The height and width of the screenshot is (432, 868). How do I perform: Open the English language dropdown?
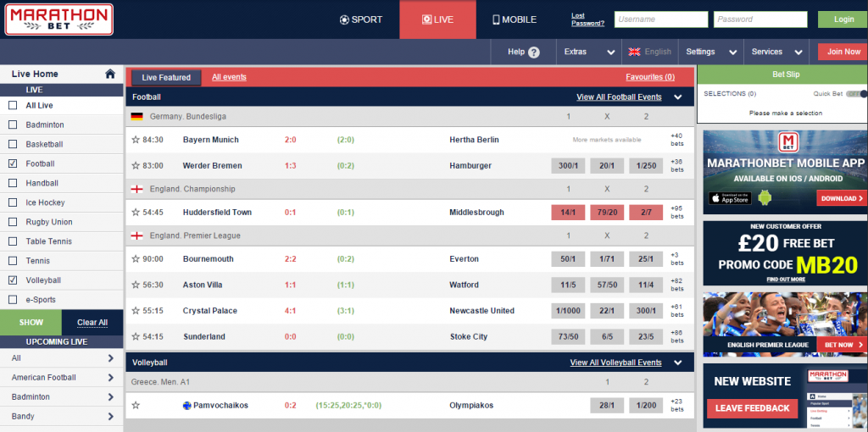pos(651,52)
